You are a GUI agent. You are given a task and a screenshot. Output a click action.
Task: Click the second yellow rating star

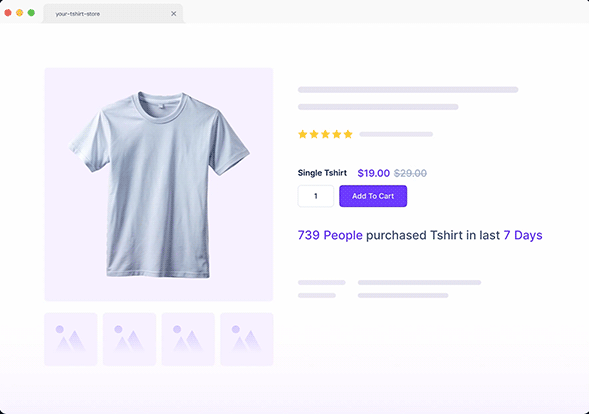314,134
